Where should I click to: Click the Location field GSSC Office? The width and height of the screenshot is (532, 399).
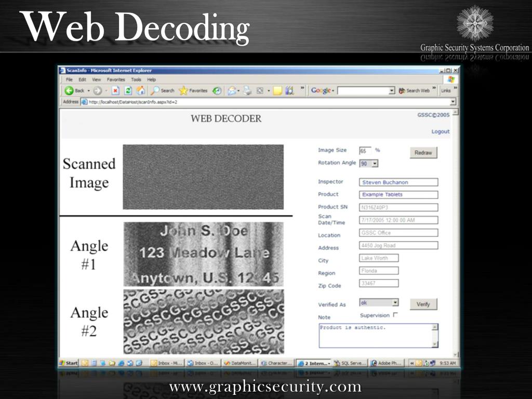(x=398, y=233)
